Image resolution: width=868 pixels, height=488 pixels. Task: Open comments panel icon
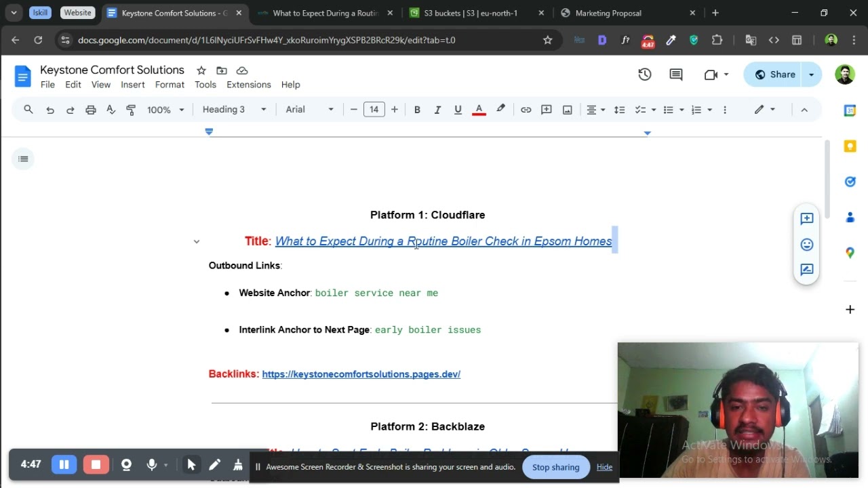[x=676, y=75]
